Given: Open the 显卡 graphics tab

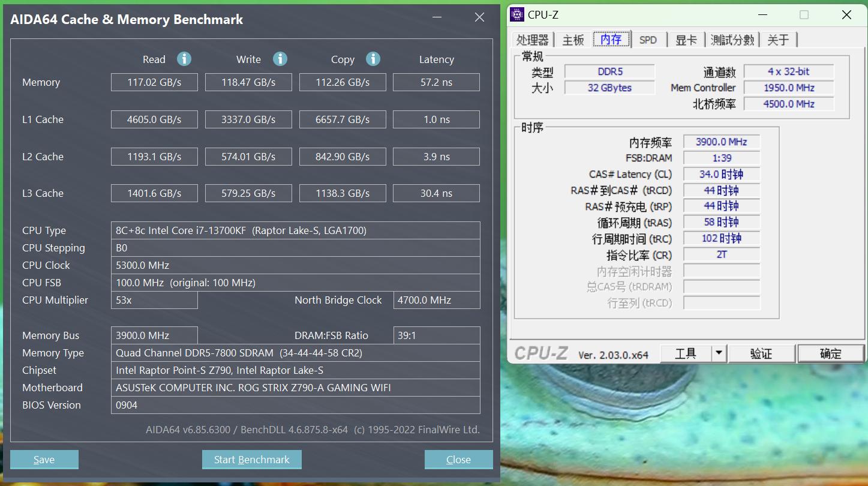Looking at the screenshot, I should point(686,39).
